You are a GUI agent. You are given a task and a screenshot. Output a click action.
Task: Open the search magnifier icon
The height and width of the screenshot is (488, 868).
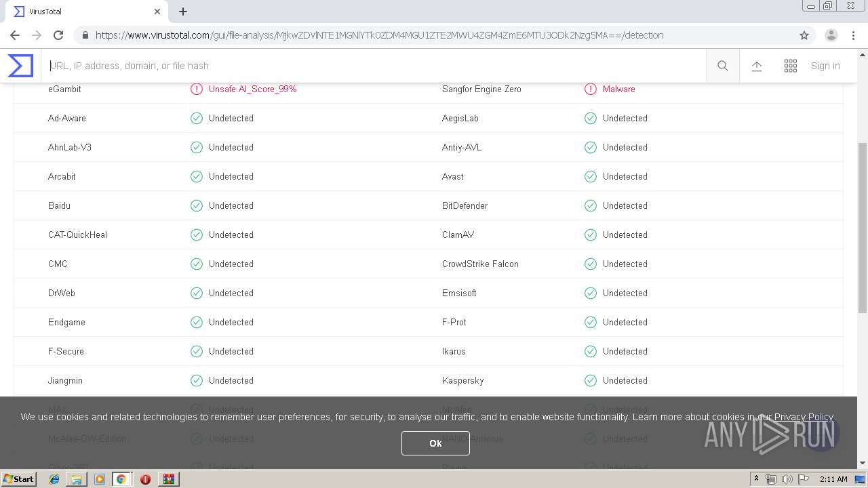[x=723, y=66]
